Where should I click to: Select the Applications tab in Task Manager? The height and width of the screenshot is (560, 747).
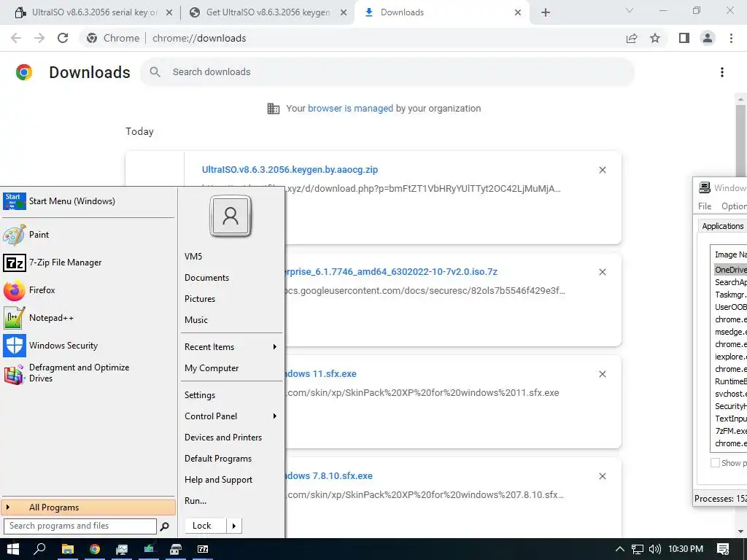coord(723,226)
